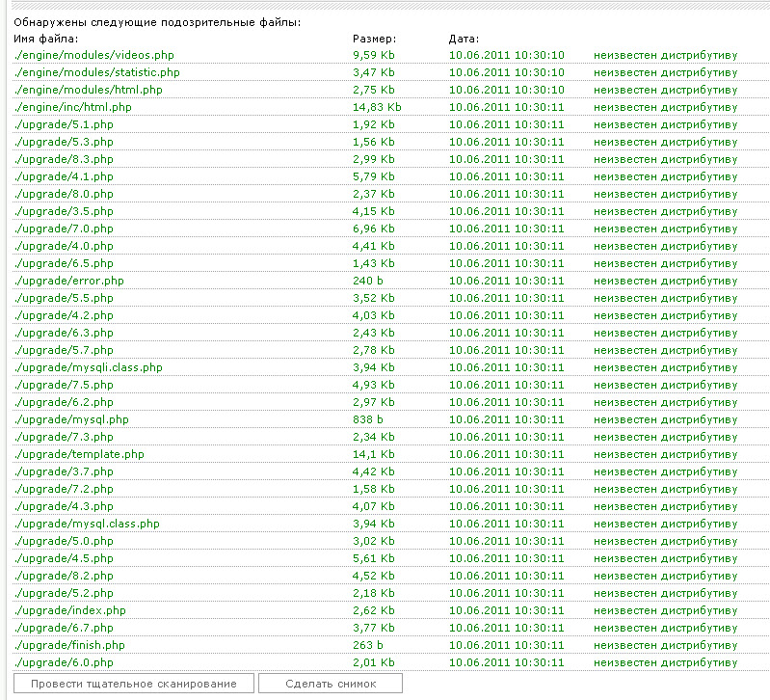Select file name ./upgrade/error.php

click(x=68, y=281)
